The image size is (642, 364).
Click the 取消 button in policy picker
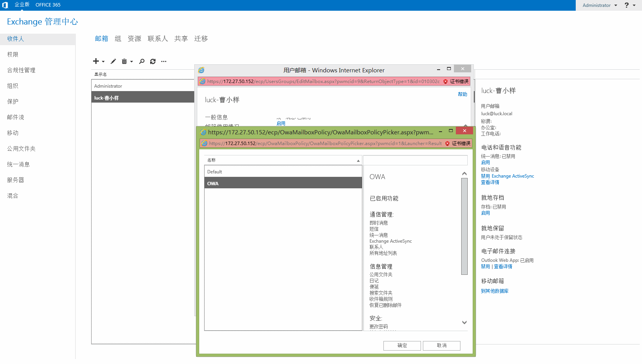[x=442, y=346]
